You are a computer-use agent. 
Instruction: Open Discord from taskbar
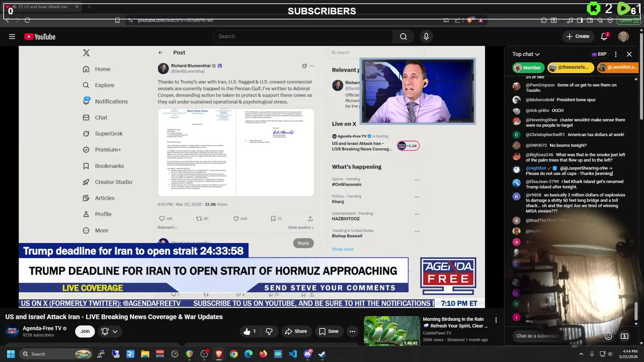click(307, 354)
